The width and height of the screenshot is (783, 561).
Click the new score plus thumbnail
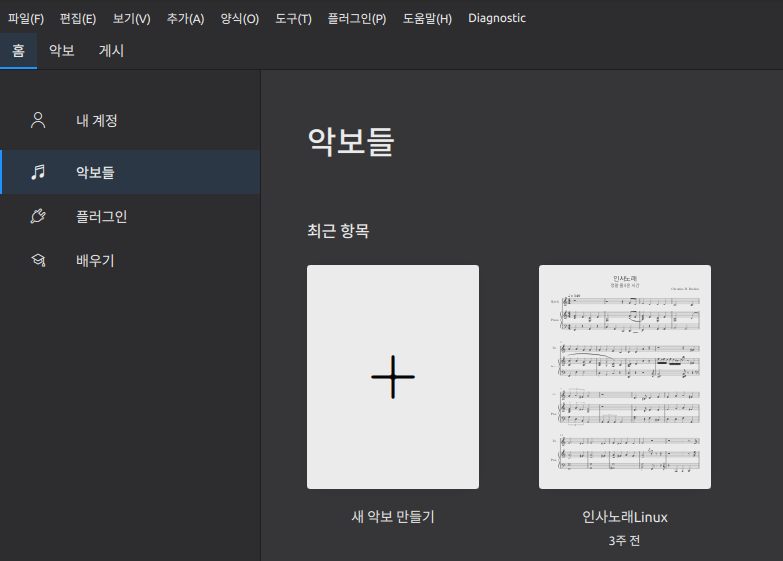(393, 377)
